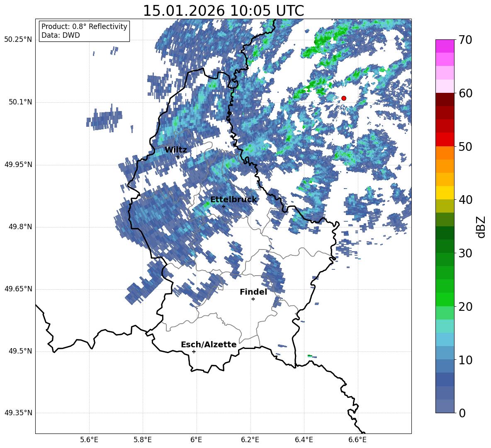Click the 5.8°E longitude tick label
The width and height of the screenshot is (491, 448).
(x=143, y=440)
